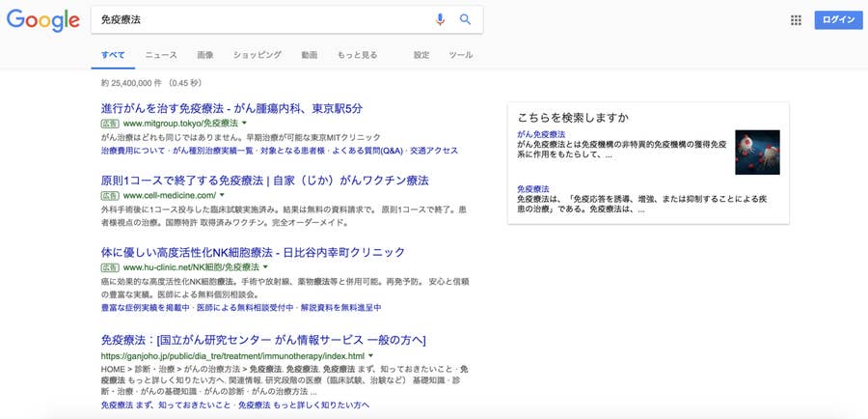
Task: Click the 解説資料を無料進呈中 sitelink
Action: 340,307
